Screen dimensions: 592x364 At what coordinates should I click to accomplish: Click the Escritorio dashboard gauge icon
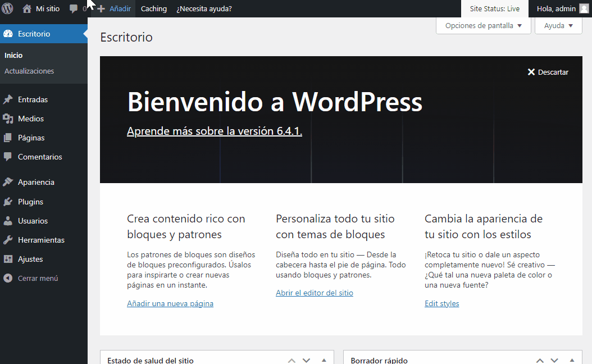point(8,34)
